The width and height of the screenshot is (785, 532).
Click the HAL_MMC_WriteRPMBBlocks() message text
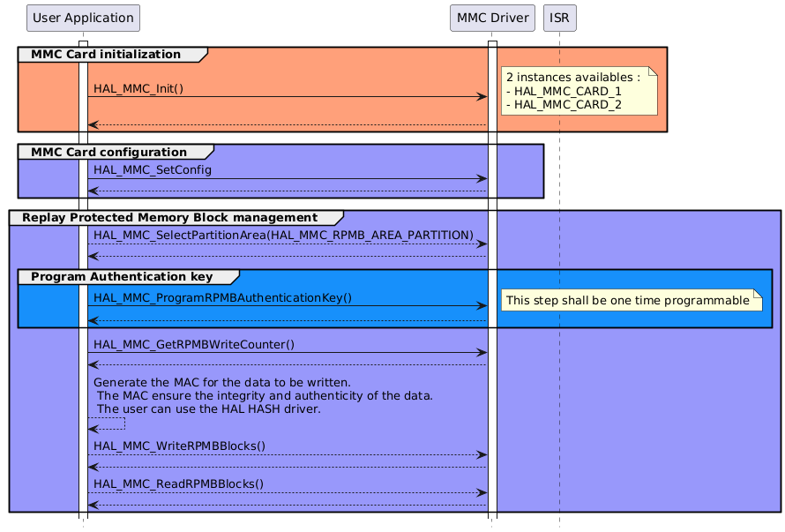pos(179,446)
